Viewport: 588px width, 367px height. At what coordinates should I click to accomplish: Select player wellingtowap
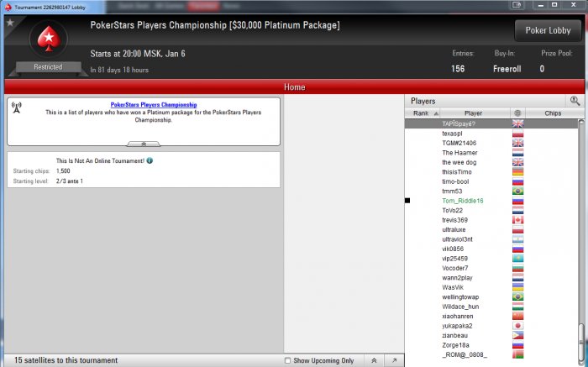coord(460,297)
